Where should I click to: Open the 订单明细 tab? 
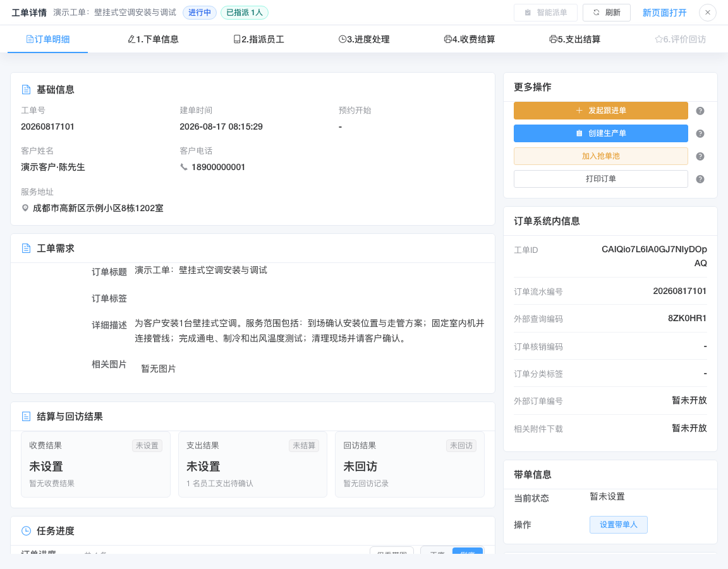coord(48,39)
